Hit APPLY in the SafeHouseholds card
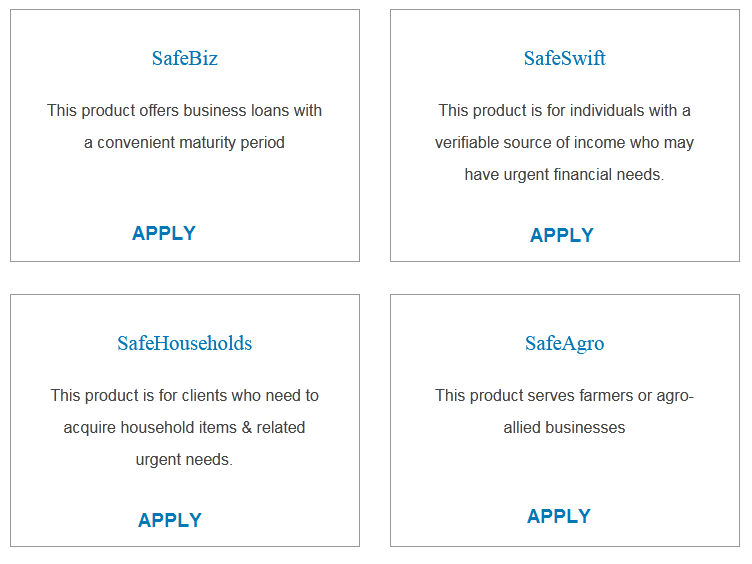 170,520
